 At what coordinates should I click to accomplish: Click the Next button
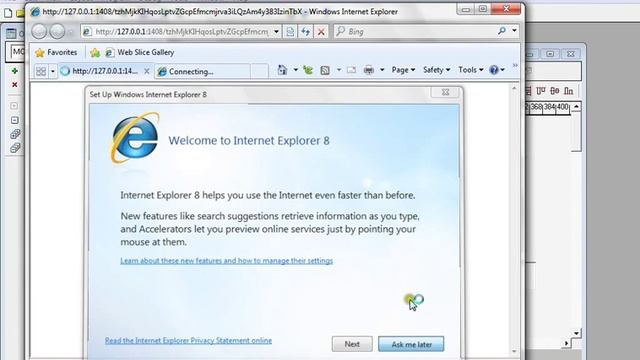point(352,344)
